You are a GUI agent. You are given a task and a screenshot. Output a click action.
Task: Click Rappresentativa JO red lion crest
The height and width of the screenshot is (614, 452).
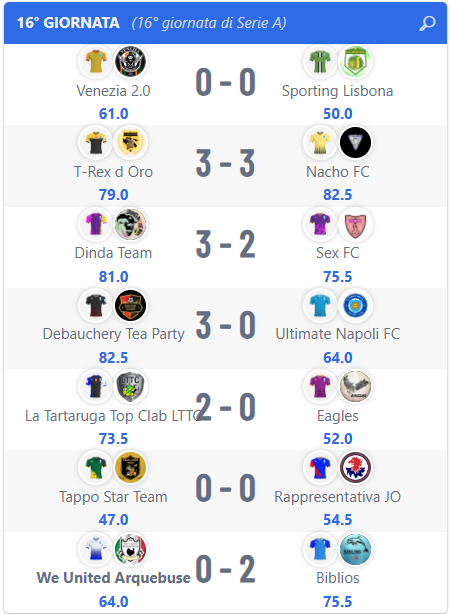355,468
